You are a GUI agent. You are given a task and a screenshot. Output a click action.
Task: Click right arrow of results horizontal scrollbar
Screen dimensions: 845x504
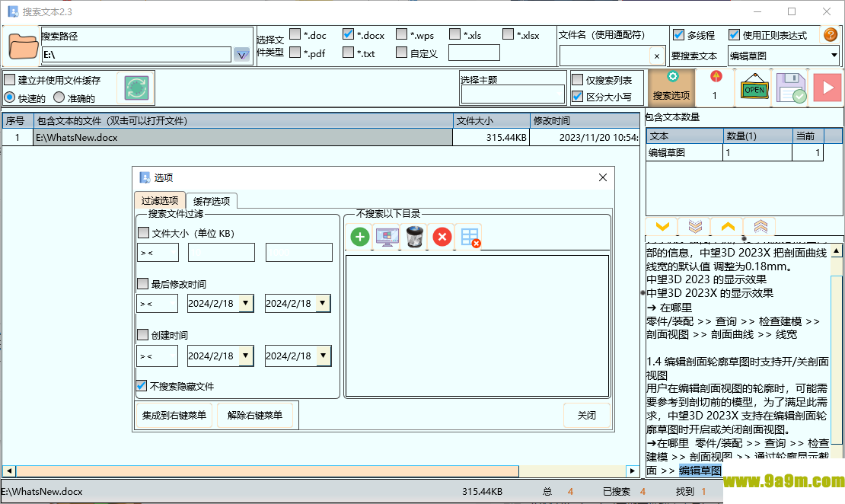[x=633, y=471]
